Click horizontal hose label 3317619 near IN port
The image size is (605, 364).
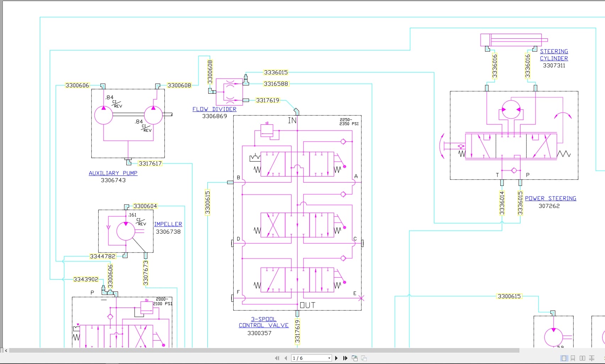268,100
